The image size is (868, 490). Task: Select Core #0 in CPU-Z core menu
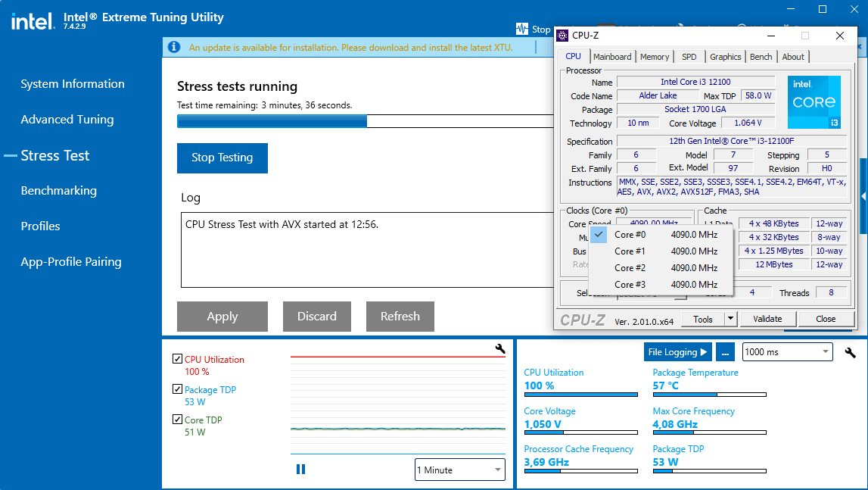(661, 235)
